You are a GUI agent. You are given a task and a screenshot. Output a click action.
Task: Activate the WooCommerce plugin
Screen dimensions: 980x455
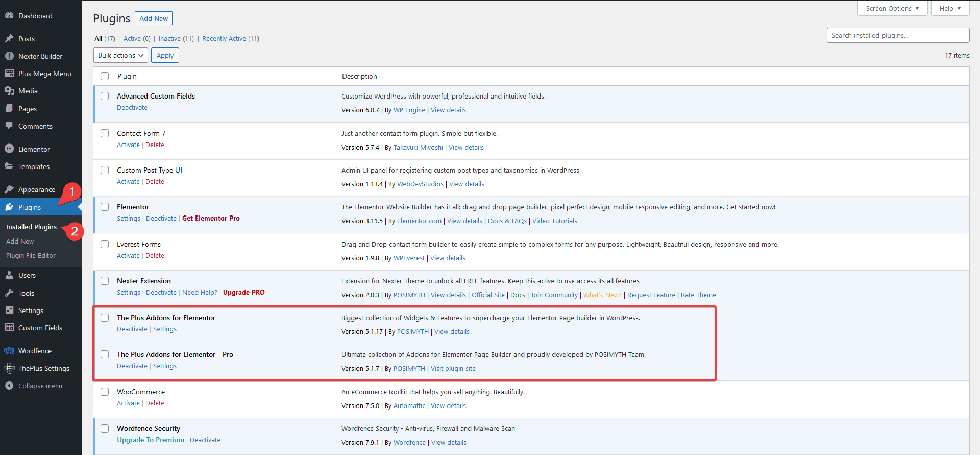point(128,403)
